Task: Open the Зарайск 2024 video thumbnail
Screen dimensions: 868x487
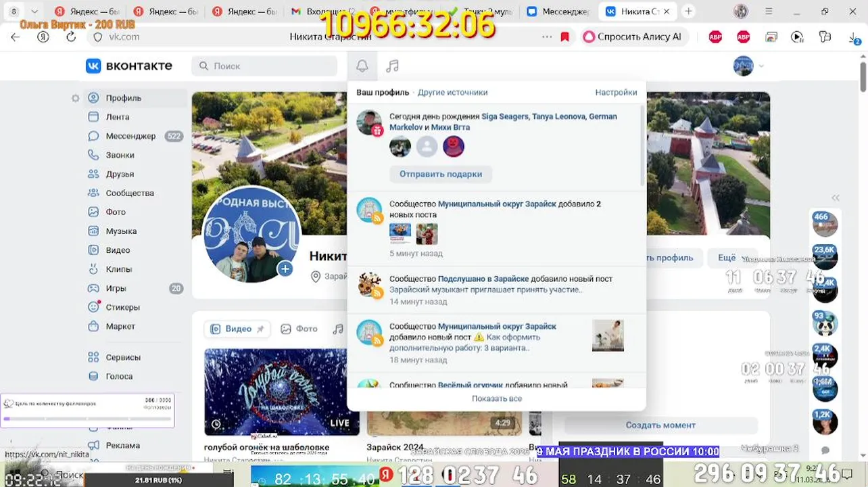Action: (444, 392)
